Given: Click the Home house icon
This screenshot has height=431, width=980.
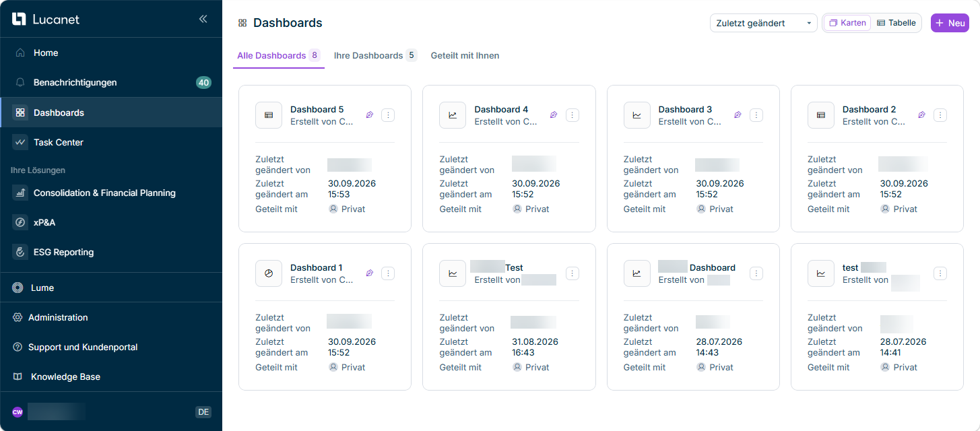Looking at the screenshot, I should pyautogui.click(x=20, y=53).
